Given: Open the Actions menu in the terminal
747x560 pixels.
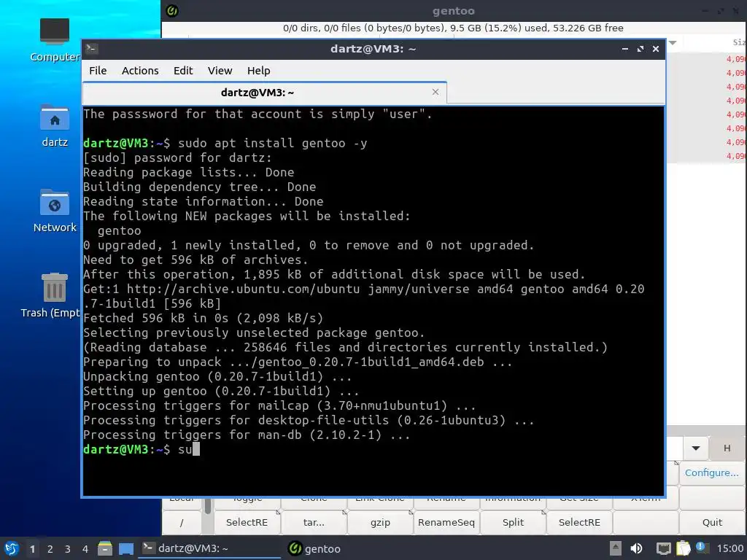Looking at the screenshot, I should coord(140,71).
